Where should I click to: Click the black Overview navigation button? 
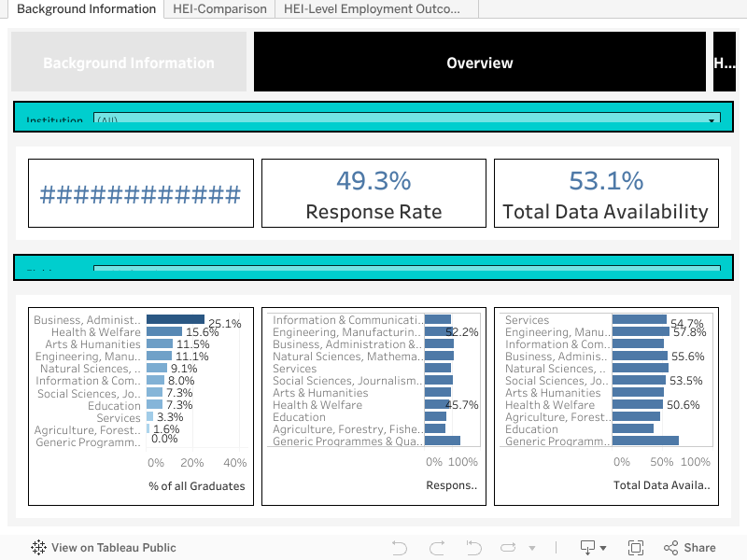[x=479, y=63]
